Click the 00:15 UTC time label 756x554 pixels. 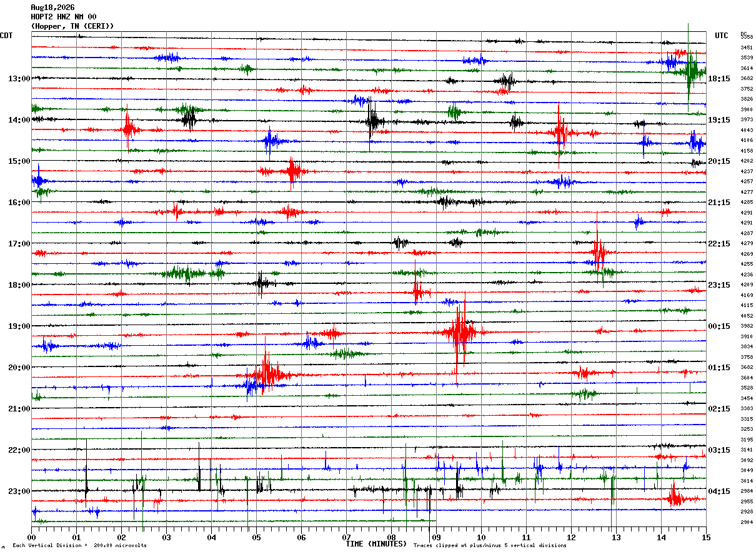[x=719, y=326]
